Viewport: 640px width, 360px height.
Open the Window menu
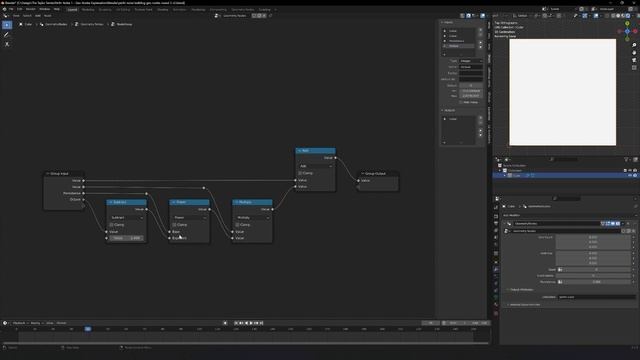point(44,9)
